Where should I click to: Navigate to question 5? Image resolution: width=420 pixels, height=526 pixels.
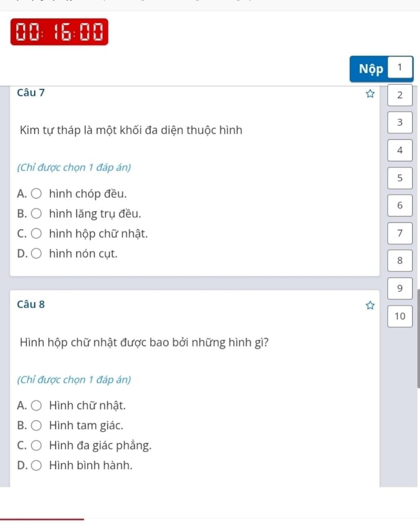tap(400, 178)
